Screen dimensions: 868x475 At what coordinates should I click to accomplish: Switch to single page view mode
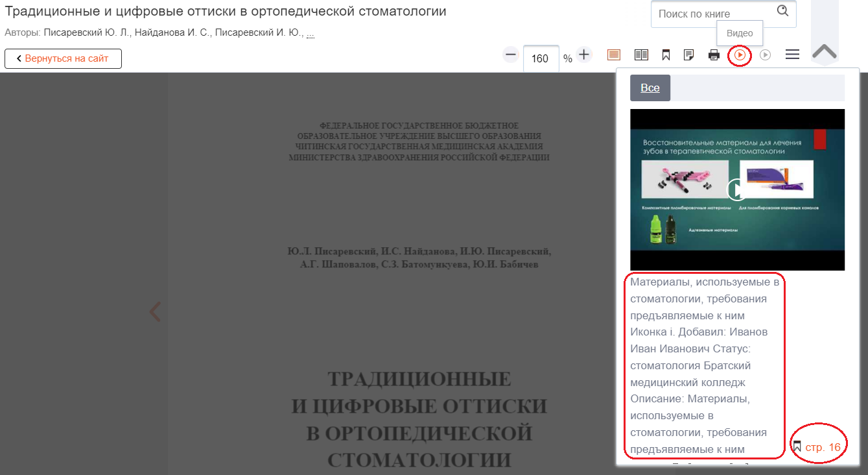[x=614, y=55]
